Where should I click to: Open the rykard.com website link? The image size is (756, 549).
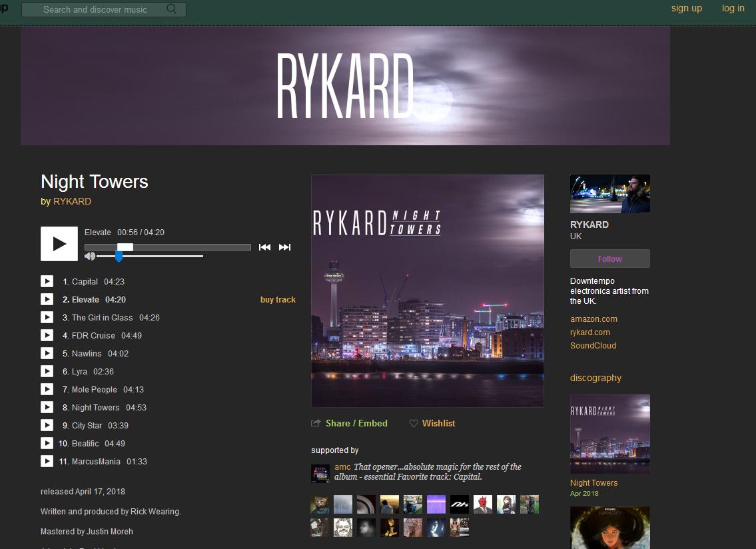pyautogui.click(x=590, y=332)
